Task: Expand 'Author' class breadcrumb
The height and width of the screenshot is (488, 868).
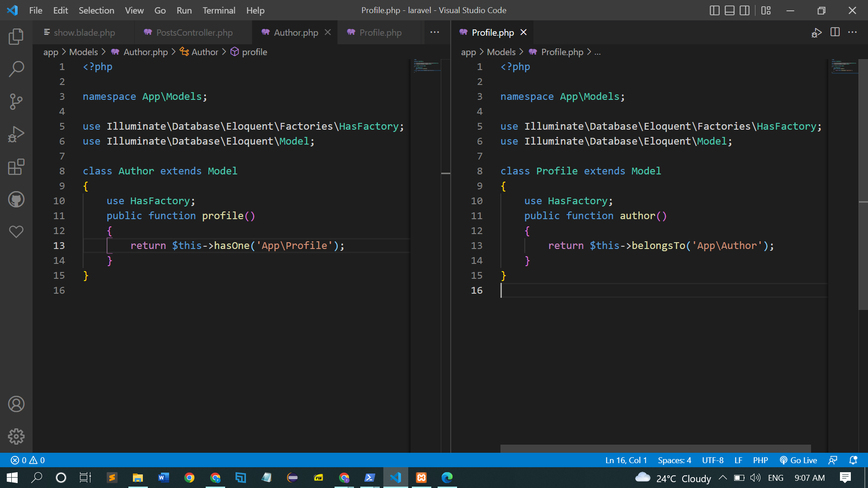Action: coord(199,52)
